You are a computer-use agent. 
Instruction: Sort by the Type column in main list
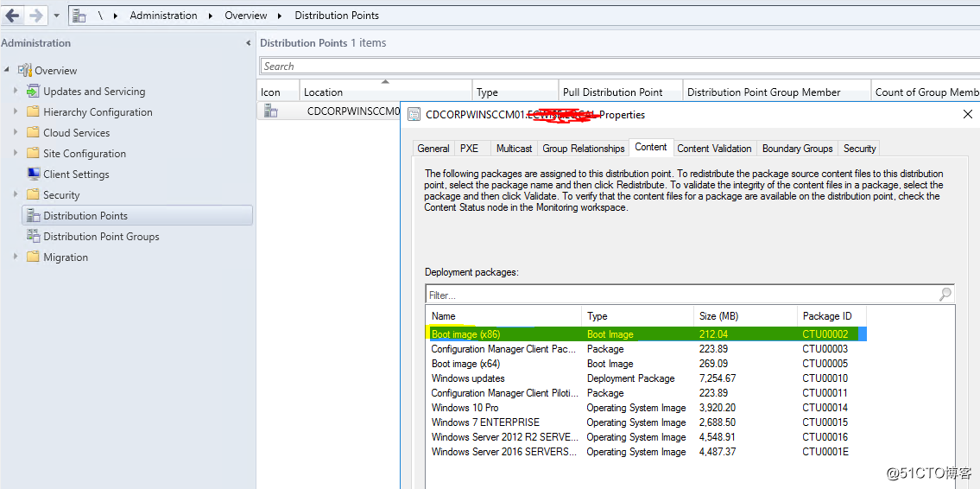tap(515, 92)
